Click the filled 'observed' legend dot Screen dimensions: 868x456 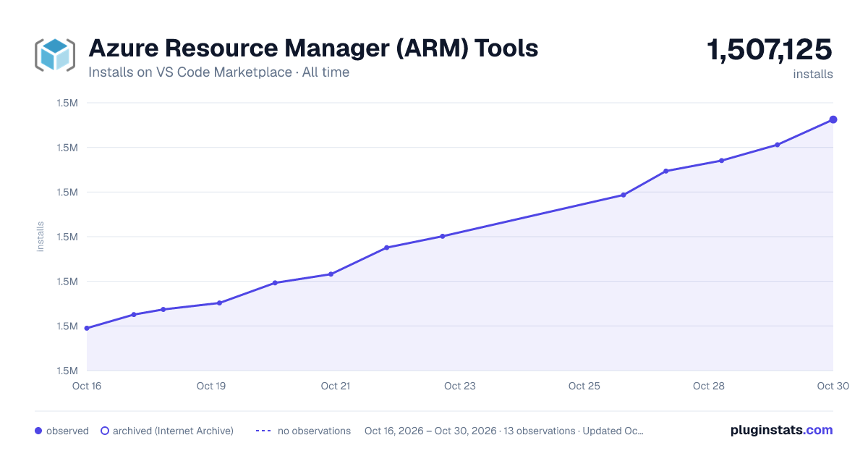(x=38, y=431)
